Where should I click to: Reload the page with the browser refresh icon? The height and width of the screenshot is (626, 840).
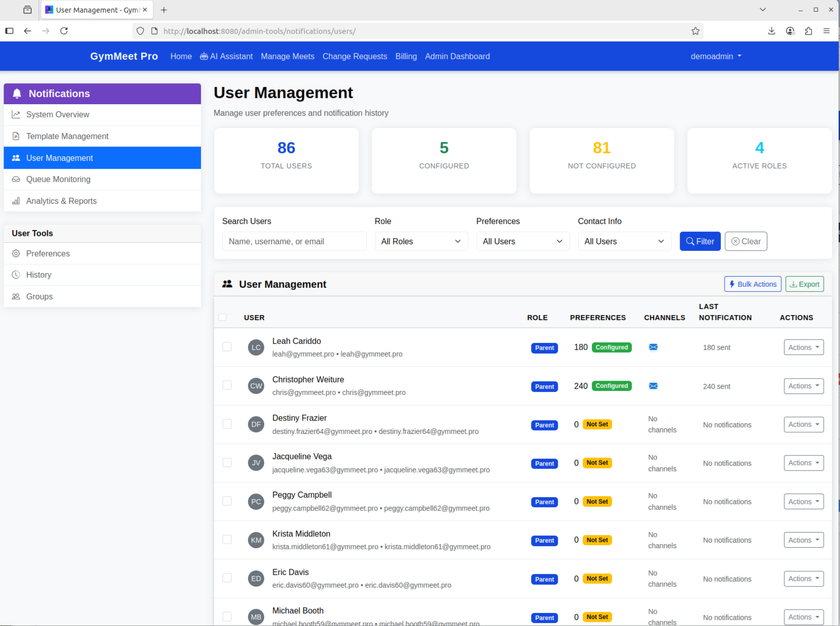point(64,31)
